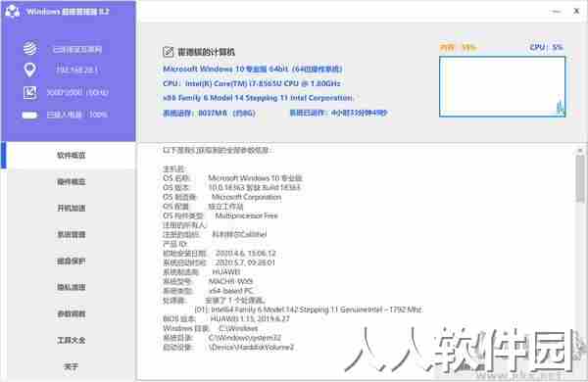
Task: Click the scrollbar up arrow in info panel
Action: [x=580, y=150]
